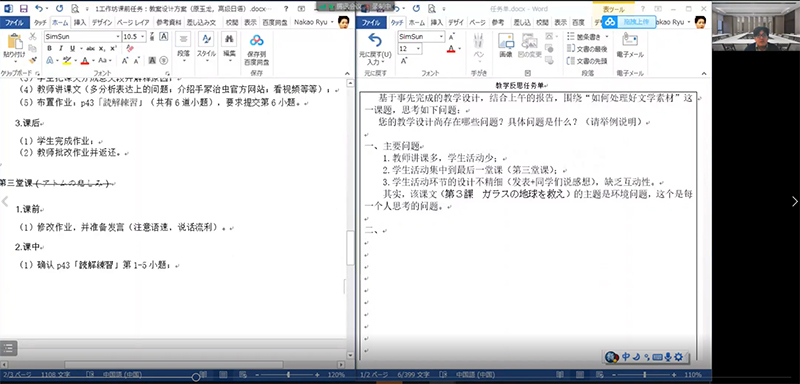Apply red font color in left Word
The height and width of the screenshot is (384, 800).
pyautogui.click(x=85, y=61)
